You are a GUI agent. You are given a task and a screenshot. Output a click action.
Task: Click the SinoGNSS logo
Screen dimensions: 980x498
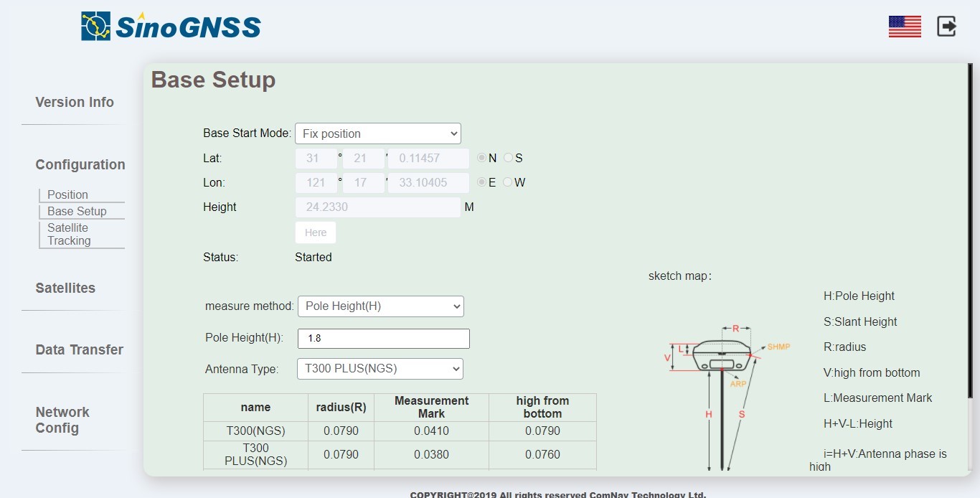click(x=171, y=27)
